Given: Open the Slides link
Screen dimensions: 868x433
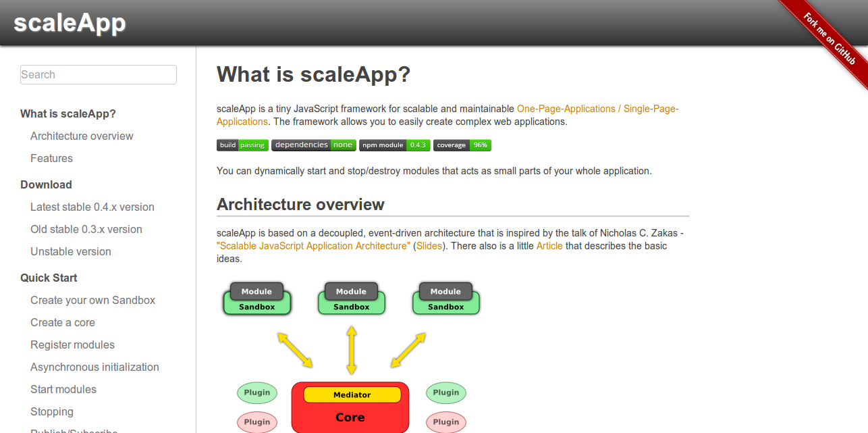Looking at the screenshot, I should coord(429,246).
